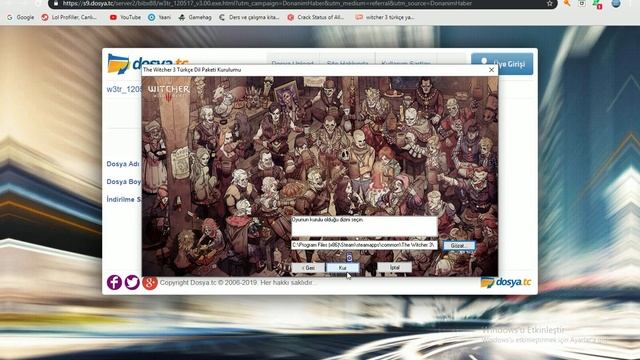
Task: Click the padlock site security icon
Action: 56,4
